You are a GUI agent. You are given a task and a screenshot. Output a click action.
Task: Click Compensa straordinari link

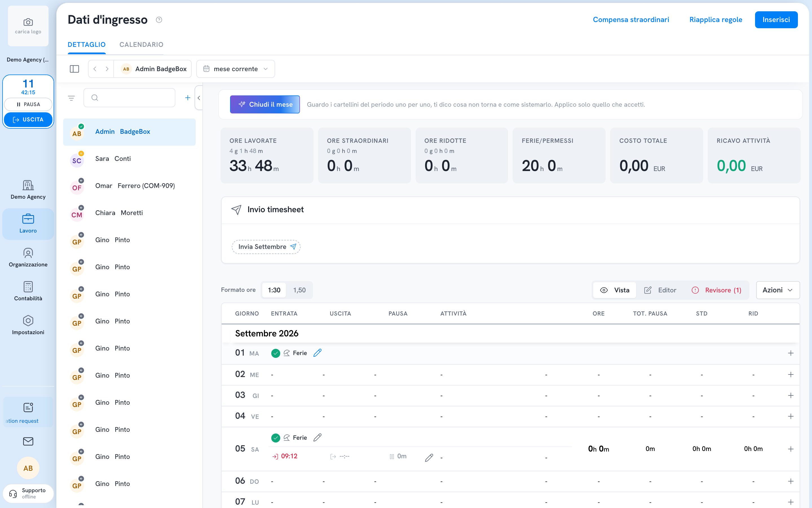pyautogui.click(x=631, y=20)
